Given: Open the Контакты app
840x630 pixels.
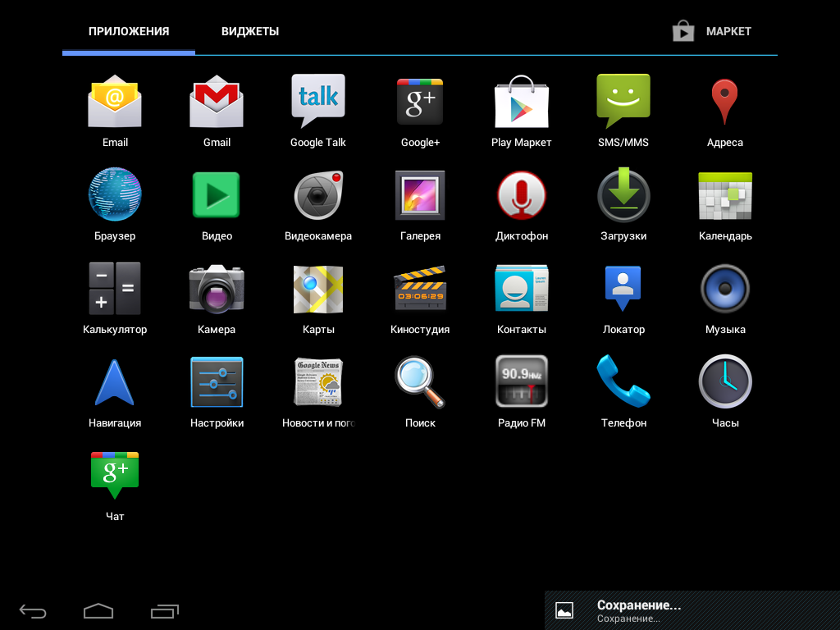Looking at the screenshot, I should (x=521, y=299).
